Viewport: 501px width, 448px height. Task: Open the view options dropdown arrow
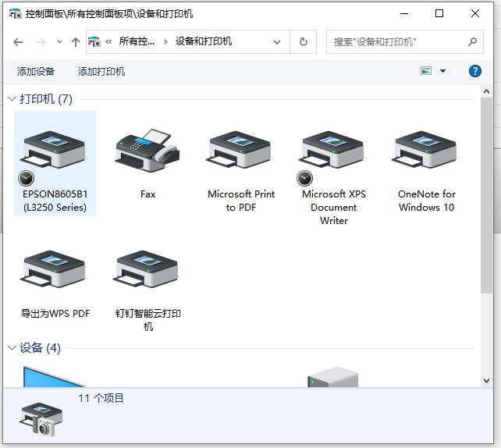[442, 71]
